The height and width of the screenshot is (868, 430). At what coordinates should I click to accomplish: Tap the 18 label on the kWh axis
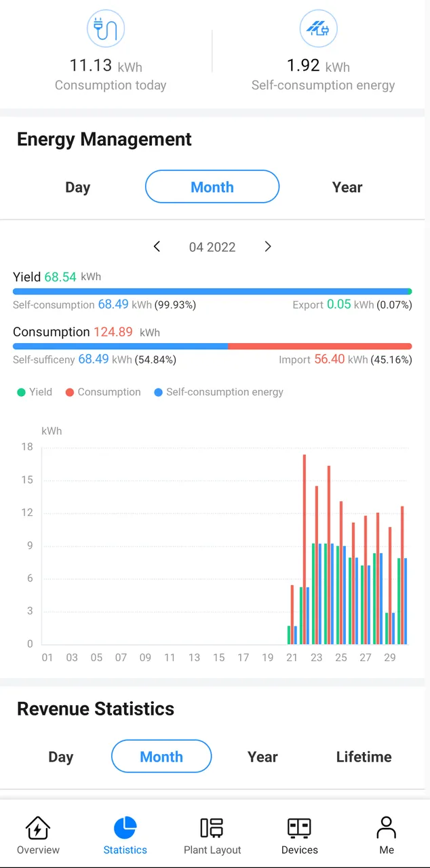point(27,447)
